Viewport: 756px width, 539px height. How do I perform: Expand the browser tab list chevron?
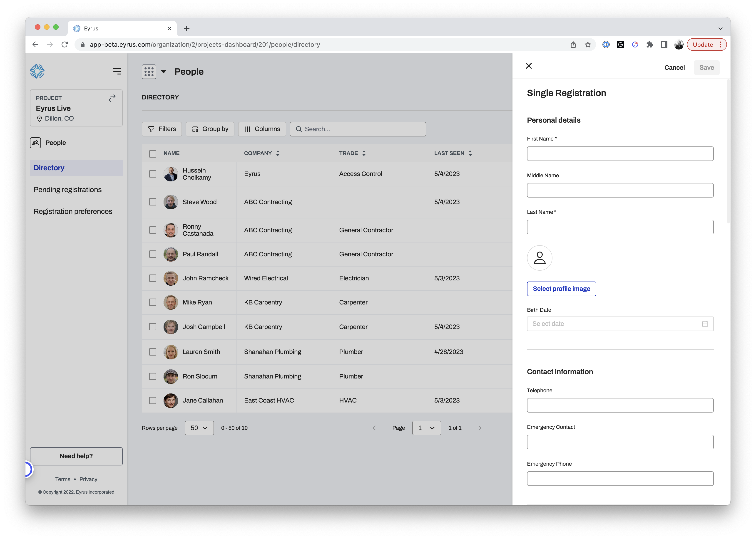point(720,29)
